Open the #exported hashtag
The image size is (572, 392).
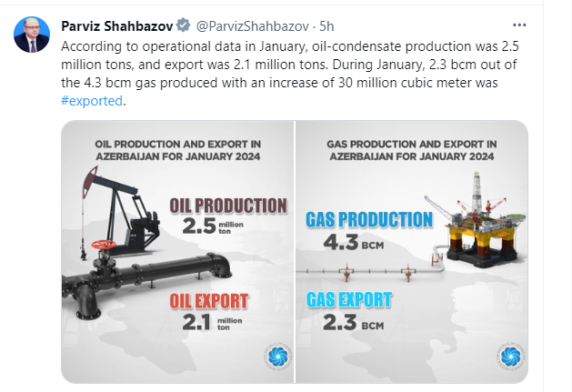pos(89,102)
